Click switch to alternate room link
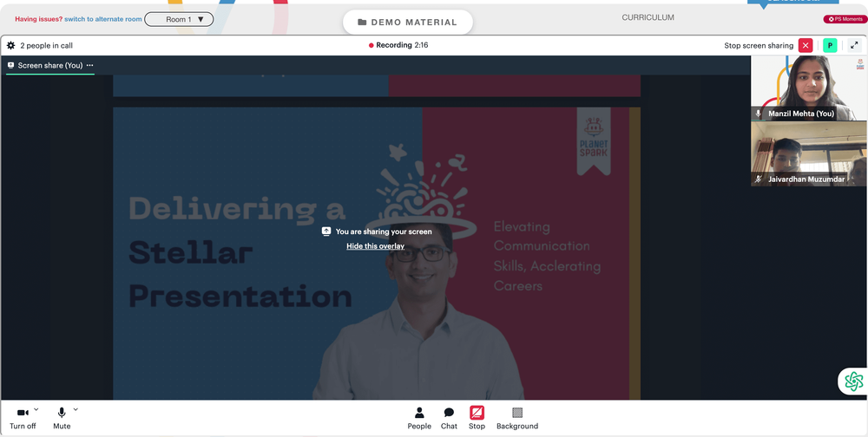Screen dimensions: 868x437 (x=103, y=19)
